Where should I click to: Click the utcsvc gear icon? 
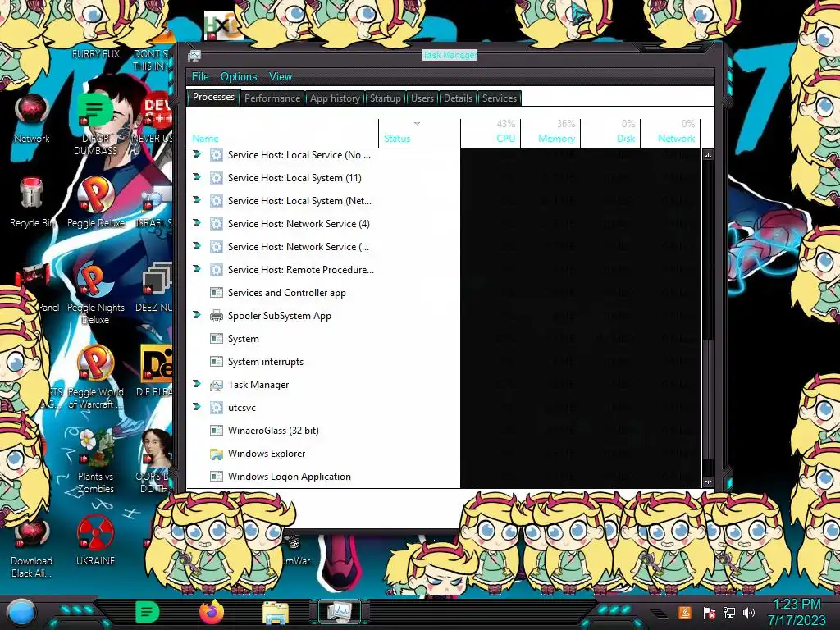click(217, 408)
